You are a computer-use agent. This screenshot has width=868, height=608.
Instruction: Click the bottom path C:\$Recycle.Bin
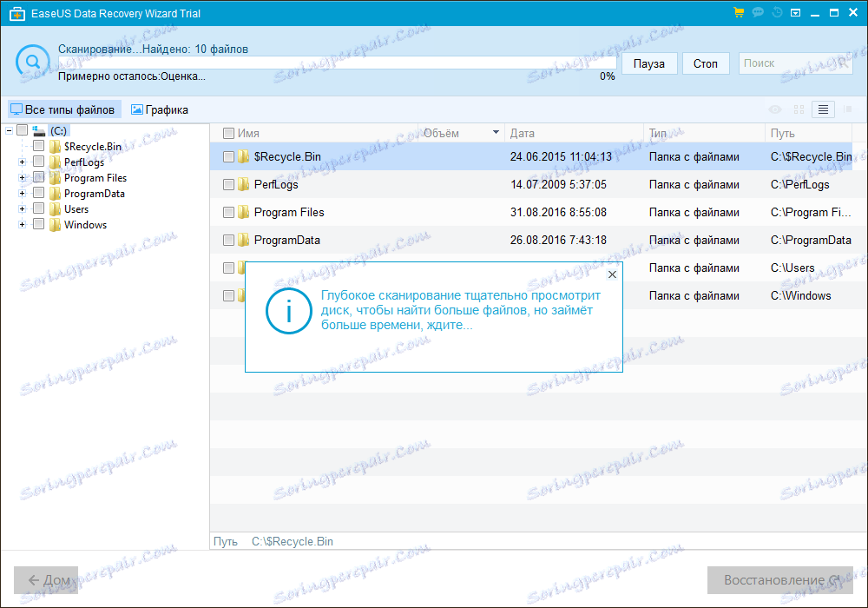pyautogui.click(x=293, y=541)
